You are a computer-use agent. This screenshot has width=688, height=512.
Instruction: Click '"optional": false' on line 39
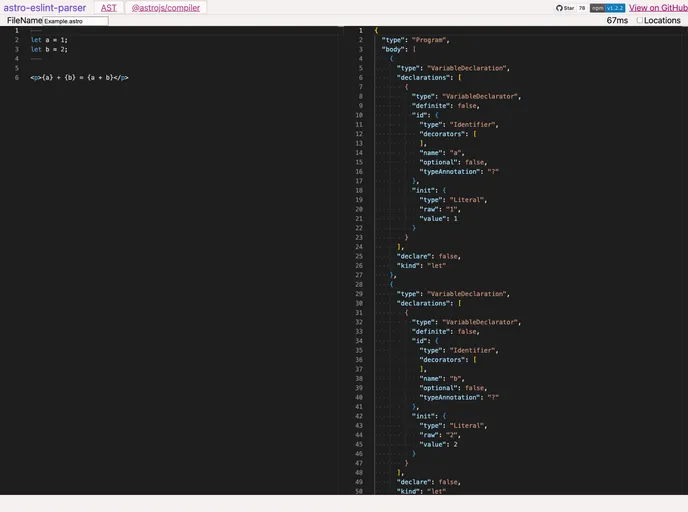click(x=453, y=388)
